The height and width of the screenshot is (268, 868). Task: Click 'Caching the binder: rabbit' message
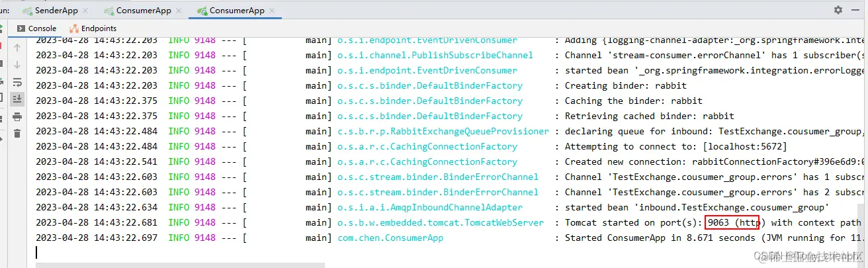(633, 101)
